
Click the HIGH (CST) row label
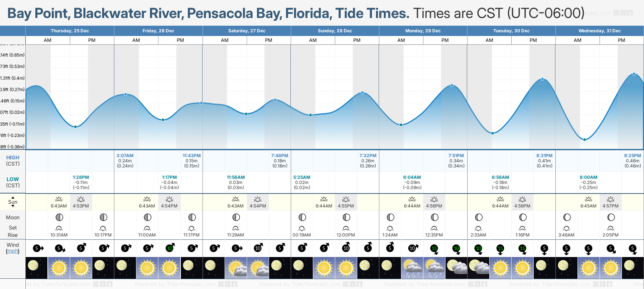12,160
